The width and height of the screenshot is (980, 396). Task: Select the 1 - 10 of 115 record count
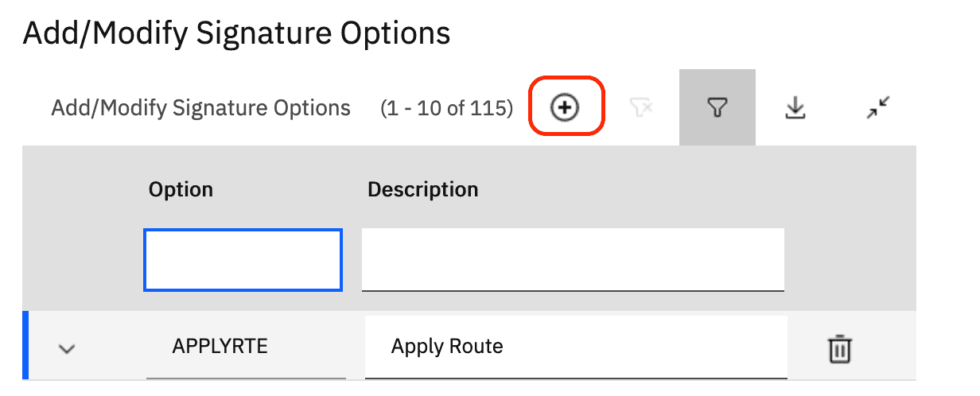[447, 108]
